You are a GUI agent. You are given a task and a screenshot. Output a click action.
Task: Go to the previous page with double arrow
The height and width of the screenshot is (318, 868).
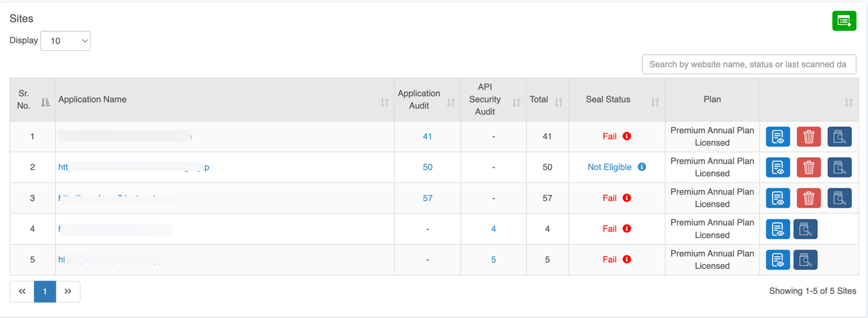point(22,291)
